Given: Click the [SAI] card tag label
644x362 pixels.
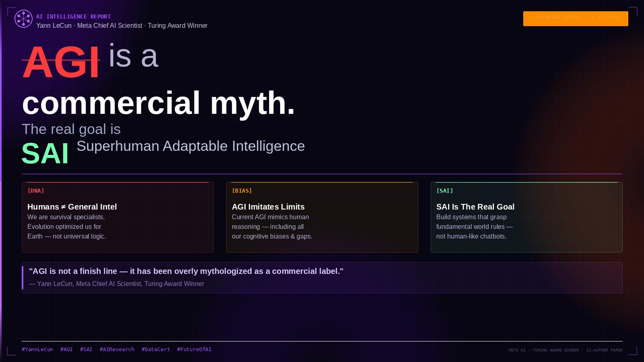Looking at the screenshot, I should coord(445,191).
